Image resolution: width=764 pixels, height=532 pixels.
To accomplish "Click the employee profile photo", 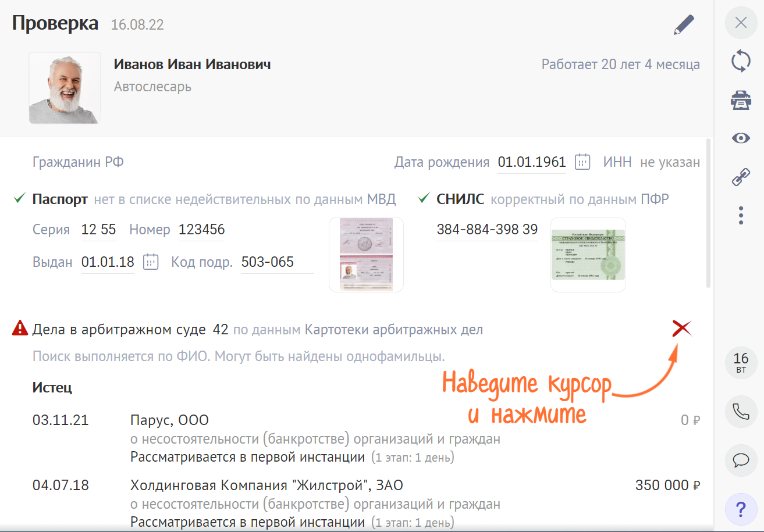I will [65, 88].
